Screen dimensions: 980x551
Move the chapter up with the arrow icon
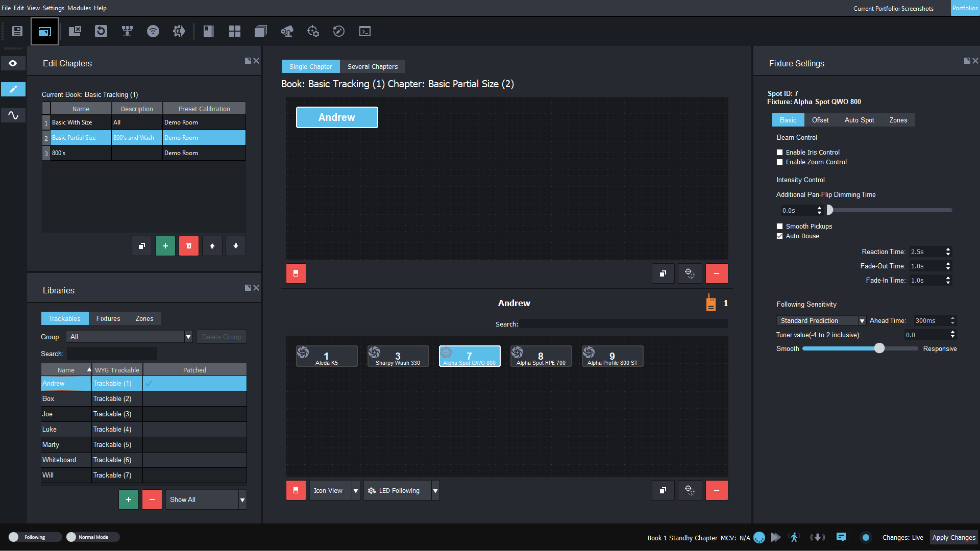pyautogui.click(x=212, y=246)
